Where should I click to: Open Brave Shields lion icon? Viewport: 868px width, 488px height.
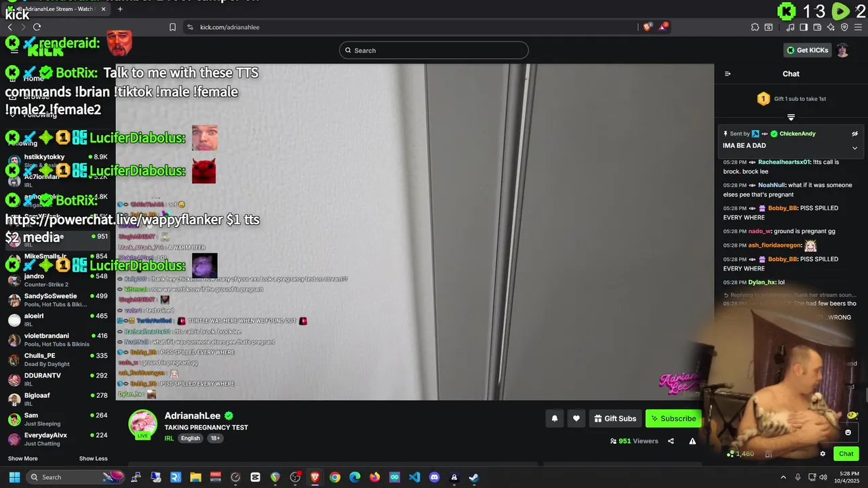click(647, 27)
